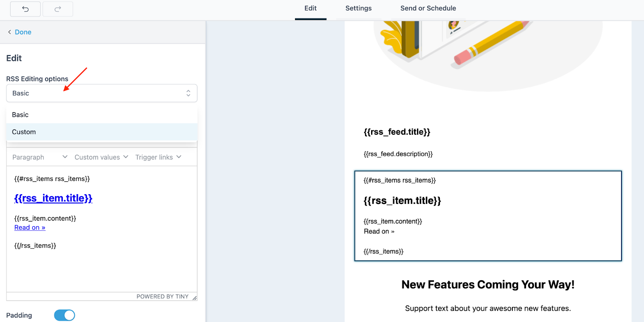Click Done to exit editing
The width and height of the screenshot is (644, 322).
point(23,32)
